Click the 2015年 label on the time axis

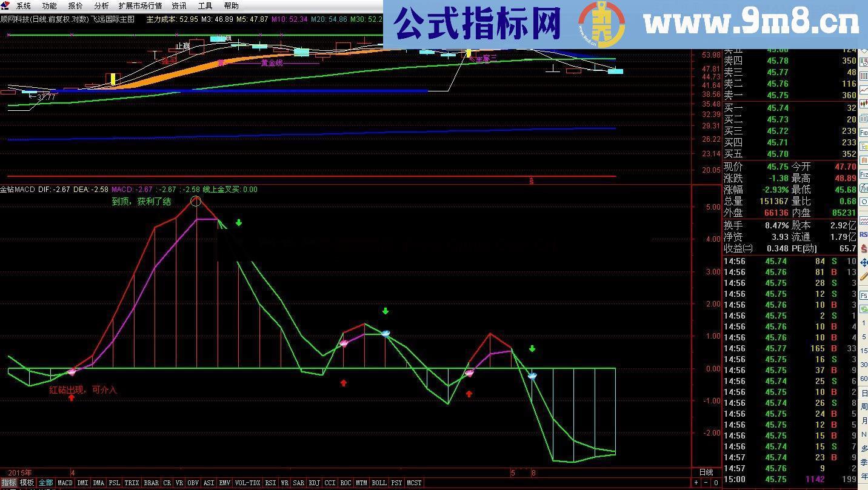(x=20, y=472)
